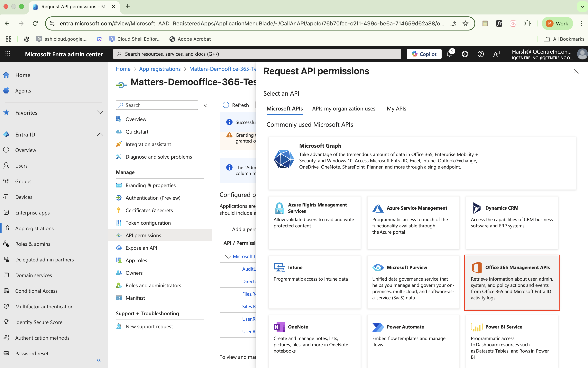Open portal settings gear

coord(465,54)
